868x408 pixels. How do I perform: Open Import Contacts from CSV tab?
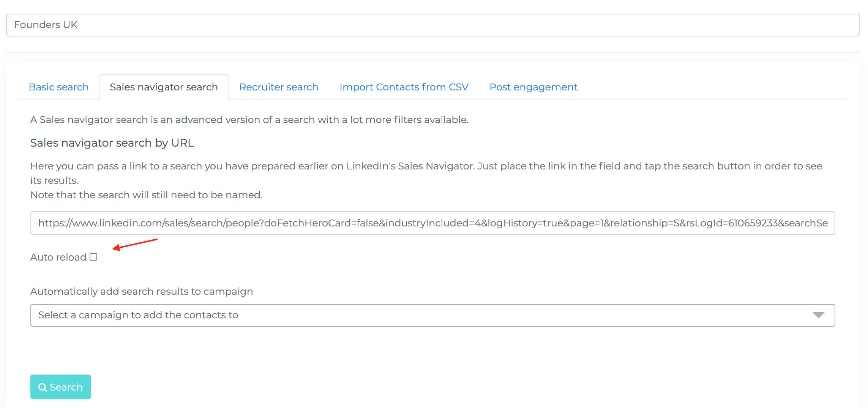tap(404, 87)
